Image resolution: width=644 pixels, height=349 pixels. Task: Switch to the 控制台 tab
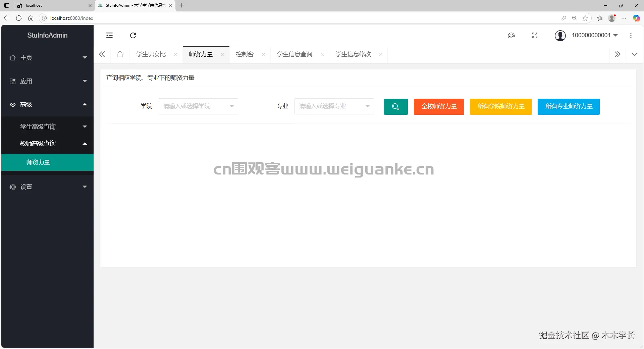[245, 54]
